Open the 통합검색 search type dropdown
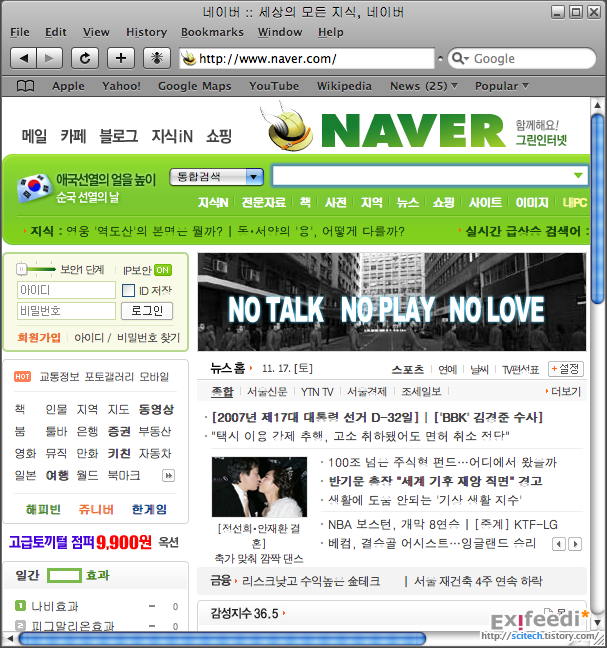The height and width of the screenshot is (648, 607). (x=217, y=177)
